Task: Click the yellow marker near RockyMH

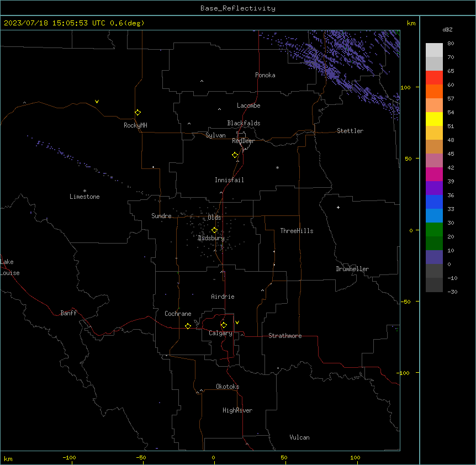Action: [138, 113]
